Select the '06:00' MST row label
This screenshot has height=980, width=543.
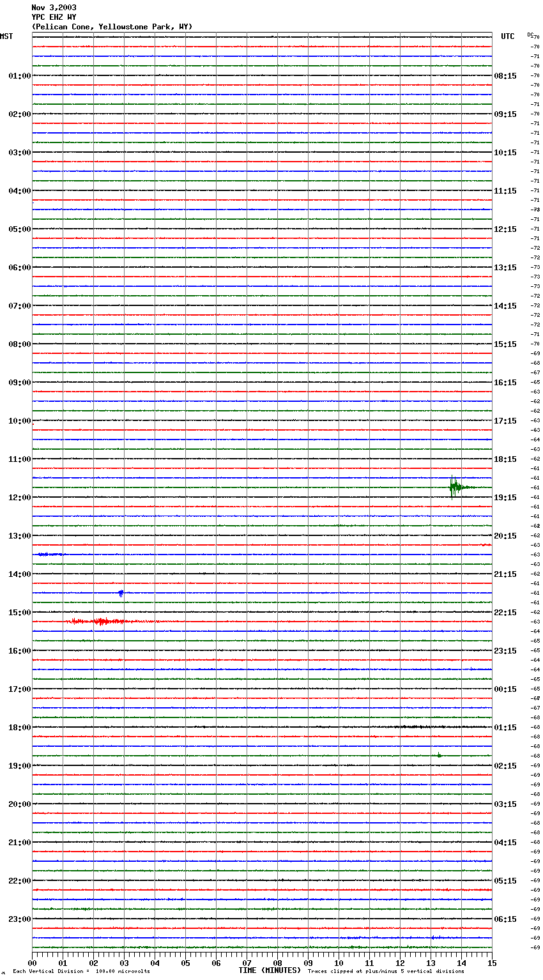point(20,268)
